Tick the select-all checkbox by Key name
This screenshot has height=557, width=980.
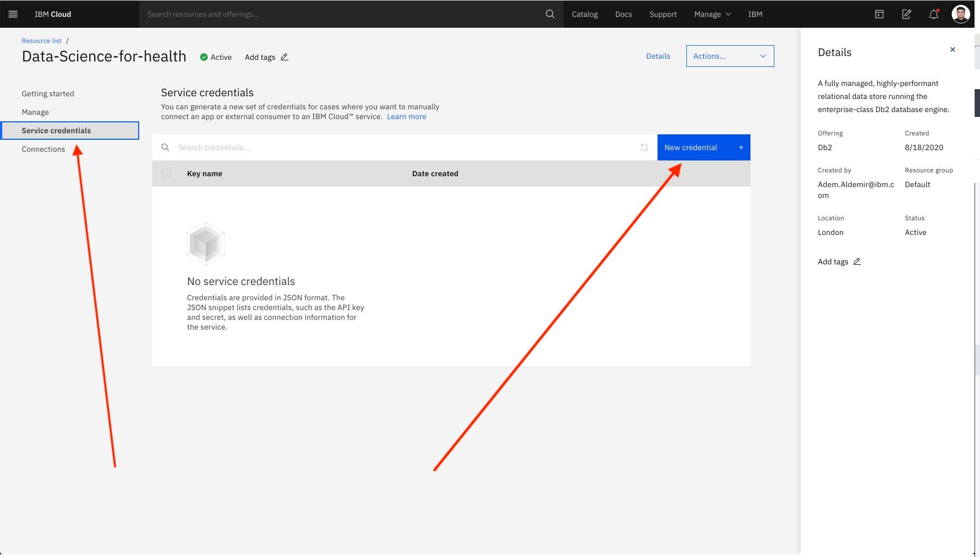pos(166,174)
